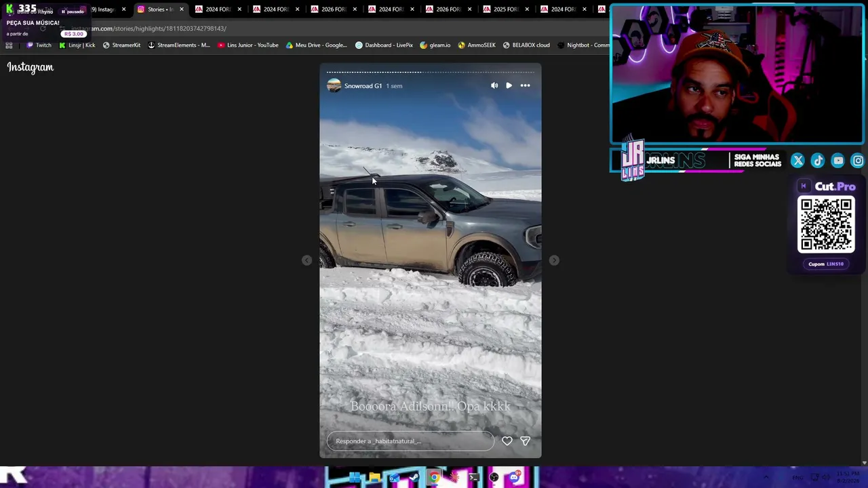Open the Windows Start menu
Image resolution: width=868 pixels, height=488 pixels.
pyautogui.click(x=354, y=478)
